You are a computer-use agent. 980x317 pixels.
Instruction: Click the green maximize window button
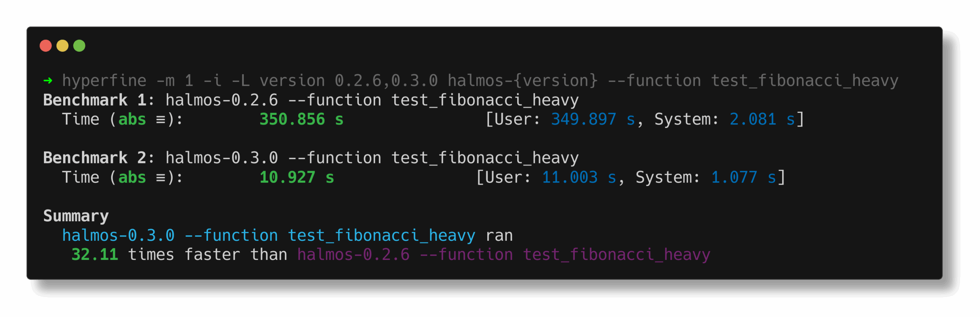[x=79, y=46]
